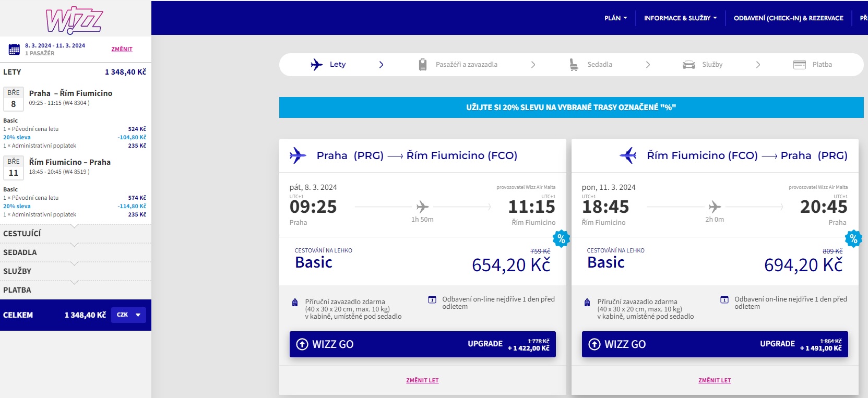Click the BŘE 8 date tile
Viewport: 868px width, 398px height.
[x=14, y=99]
